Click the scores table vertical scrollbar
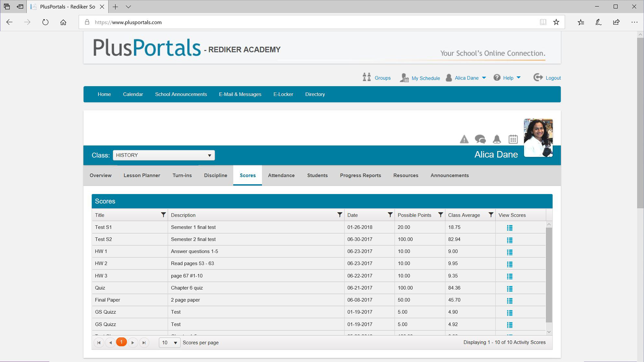The width and height of the screenshot is (644, 362). tap(549, 275)
